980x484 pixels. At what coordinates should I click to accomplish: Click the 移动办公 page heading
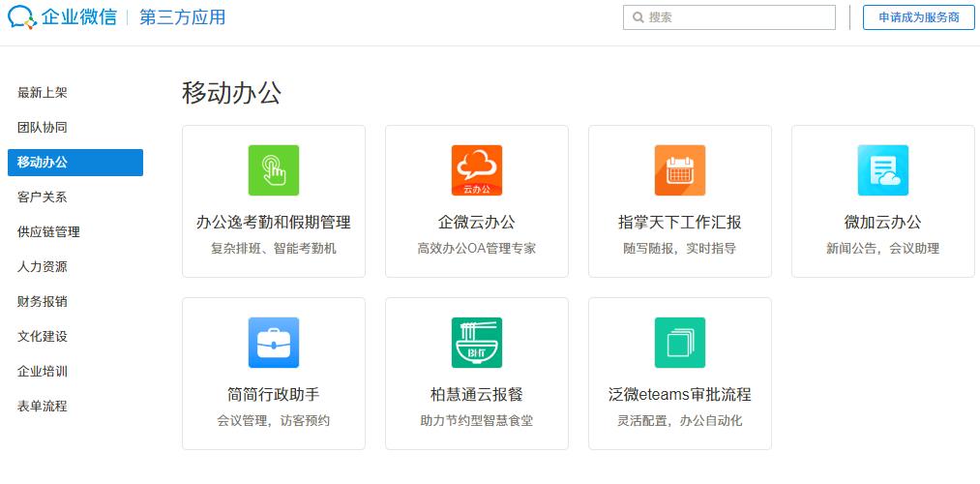tap(232, 93)
